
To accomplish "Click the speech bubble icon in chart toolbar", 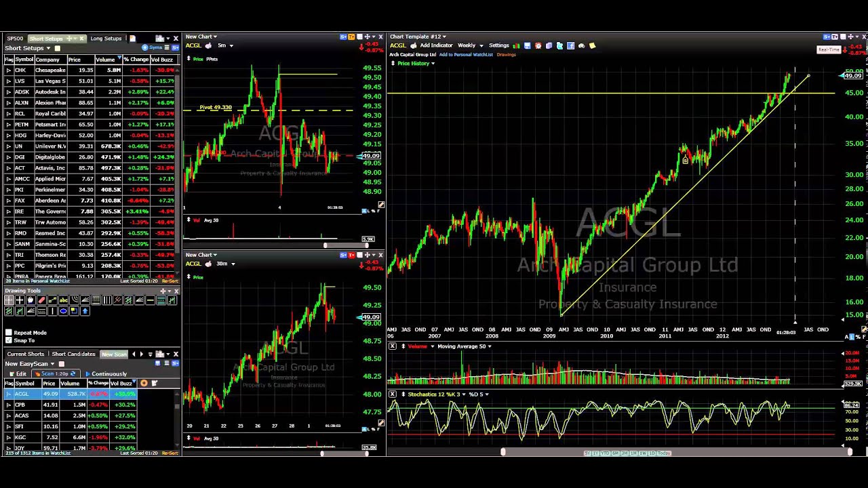I will coord(581,45).
